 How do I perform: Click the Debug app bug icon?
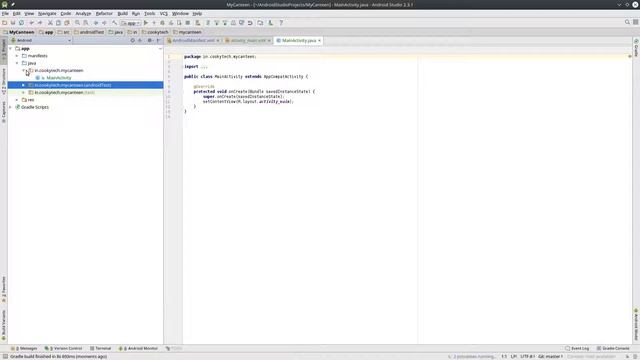pos(162,23)
